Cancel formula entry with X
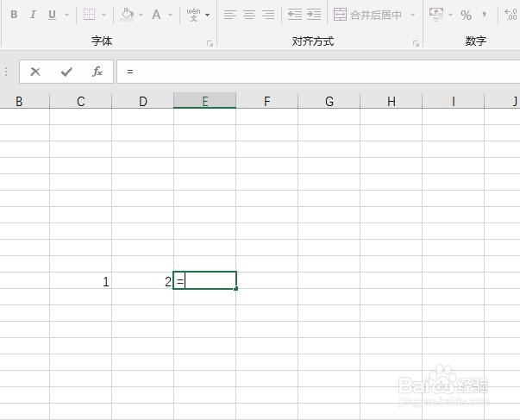This screenshot has width=520, height=420. coord(35,72)
